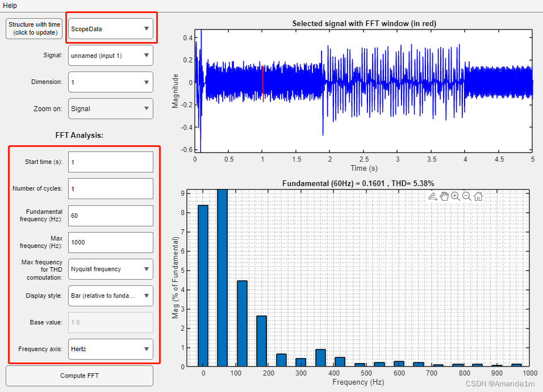Click the 'Time (s)' axis label
Viewport: 543px width, 392px height.
364,168
